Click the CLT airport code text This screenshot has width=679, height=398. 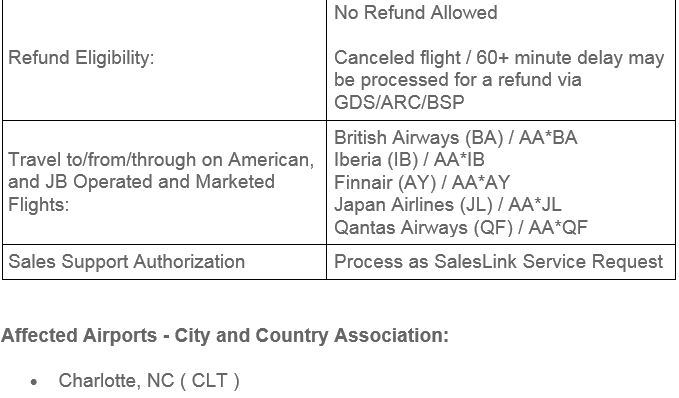(209, 381)
